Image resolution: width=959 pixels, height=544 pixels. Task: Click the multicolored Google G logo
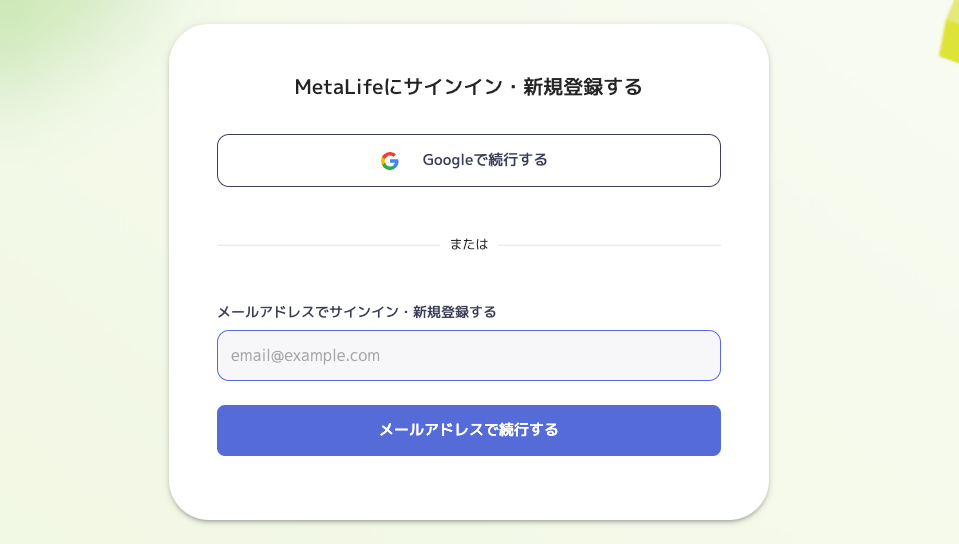coord(390,160)
